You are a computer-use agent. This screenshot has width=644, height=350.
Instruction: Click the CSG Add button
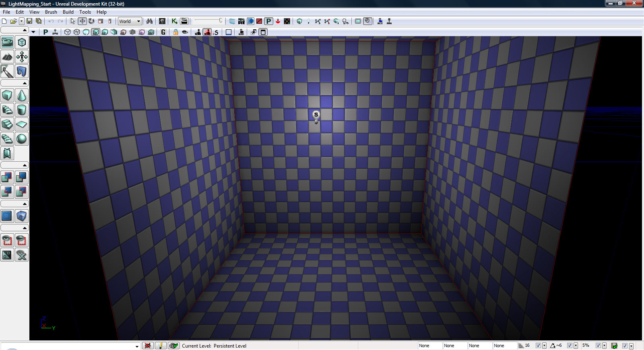tap(7, 177)
